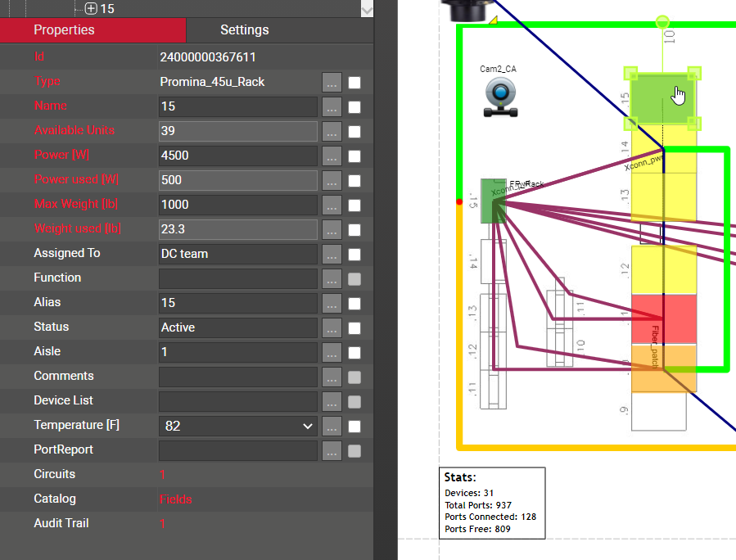
Task: Open ellipsis editor for the Name field
Action: 332,106
